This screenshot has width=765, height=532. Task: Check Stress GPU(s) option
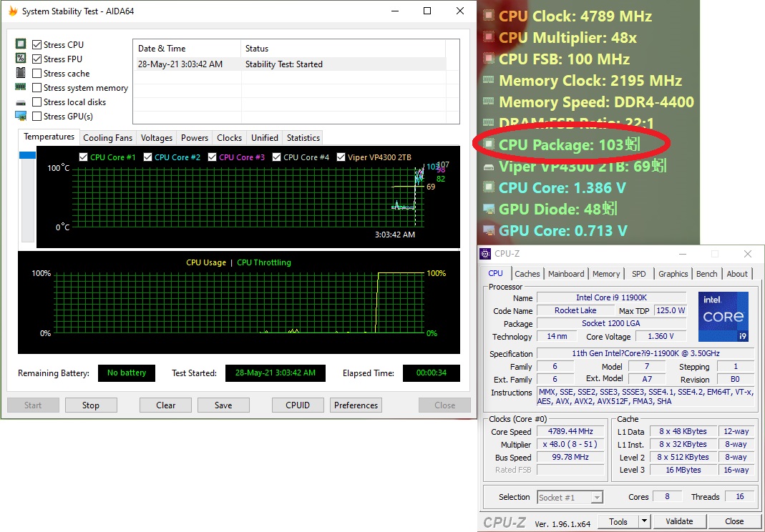[x=36, y=116]
